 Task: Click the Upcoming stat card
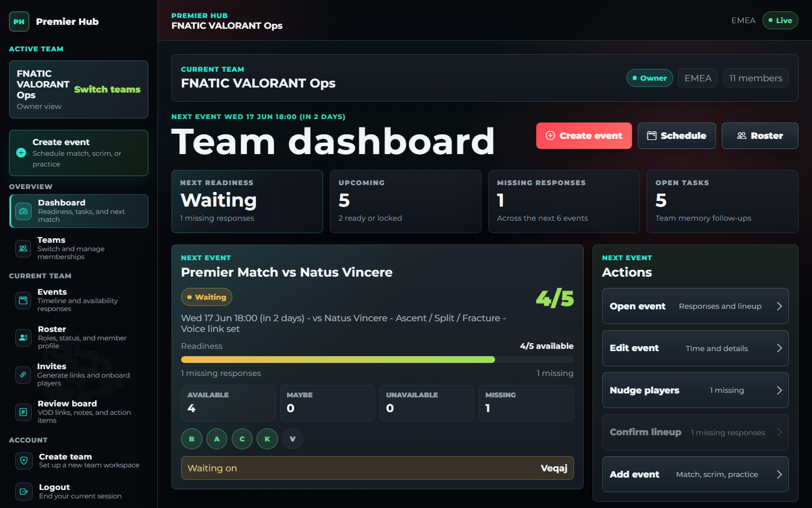[405, 202]
